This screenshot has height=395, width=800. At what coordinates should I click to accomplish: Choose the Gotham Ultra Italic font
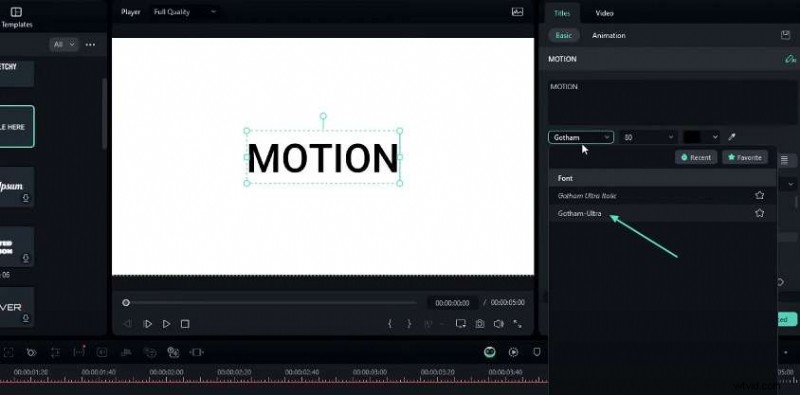(662, 195)
